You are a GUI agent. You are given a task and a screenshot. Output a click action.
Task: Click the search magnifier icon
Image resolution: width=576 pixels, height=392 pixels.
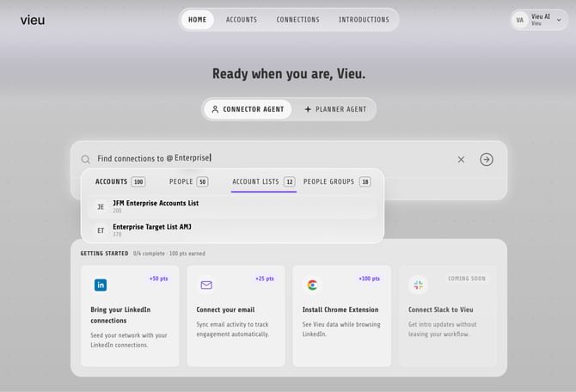(85, 159)
